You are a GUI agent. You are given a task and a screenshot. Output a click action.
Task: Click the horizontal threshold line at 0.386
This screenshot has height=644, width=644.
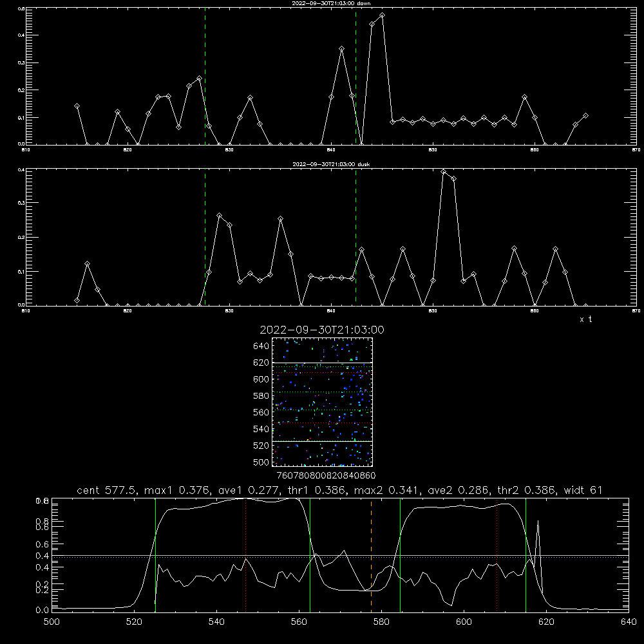click(340, 556)
